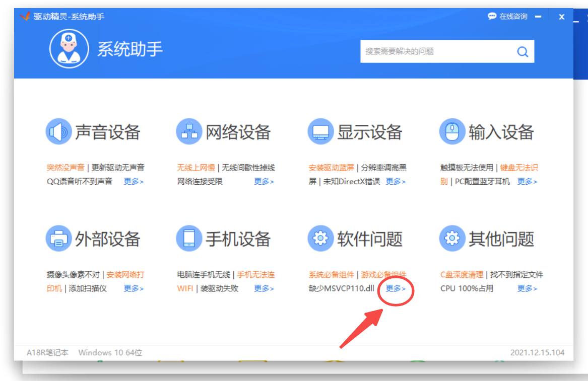Screen dimensions: 588x381
Task: Select the C盘深度清理 link
Action: [462, 275]
